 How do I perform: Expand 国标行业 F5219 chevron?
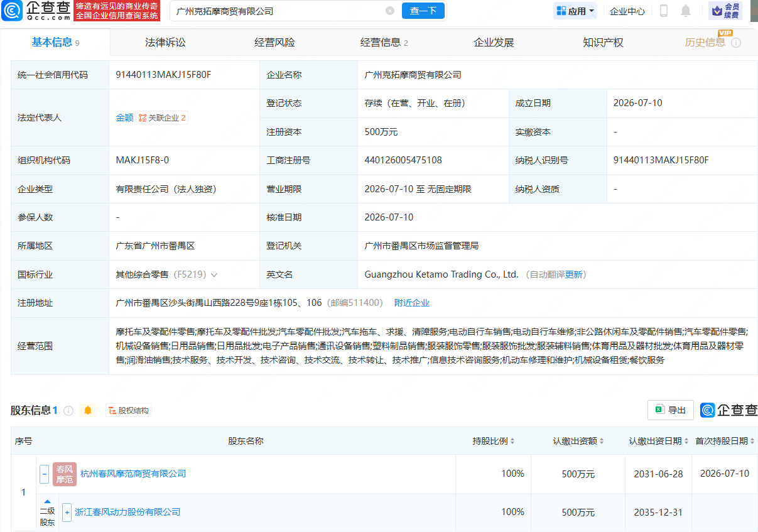[x=214, y=274]
